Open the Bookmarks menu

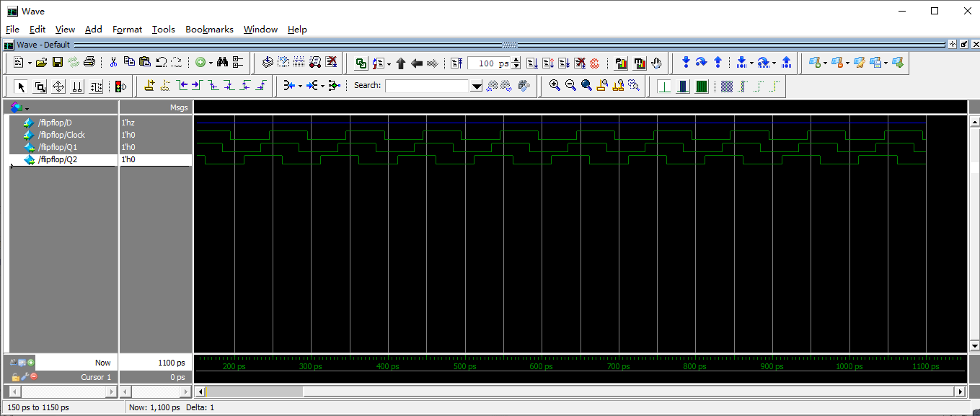[209, 30]
